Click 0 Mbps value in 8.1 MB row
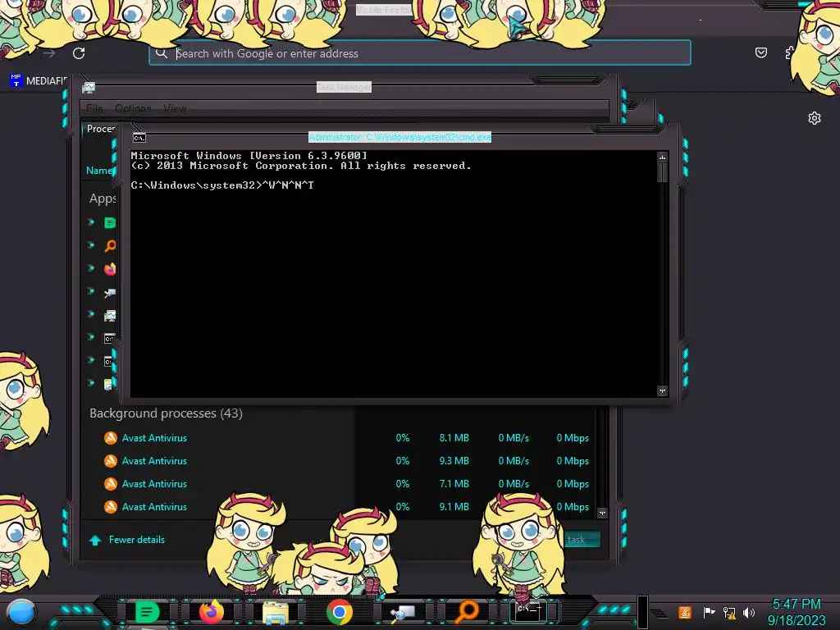Image resolution: width=840 pixels, height=630 pixels. click(572, 438)
